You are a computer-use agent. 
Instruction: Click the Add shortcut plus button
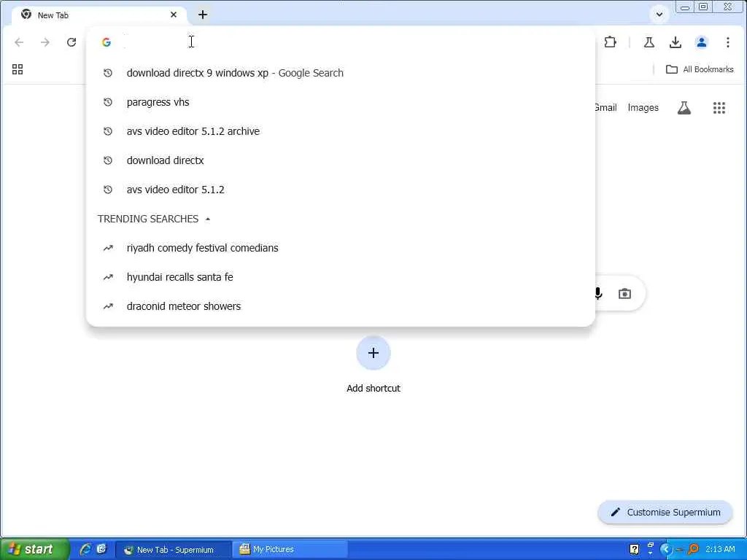point(373,353)
